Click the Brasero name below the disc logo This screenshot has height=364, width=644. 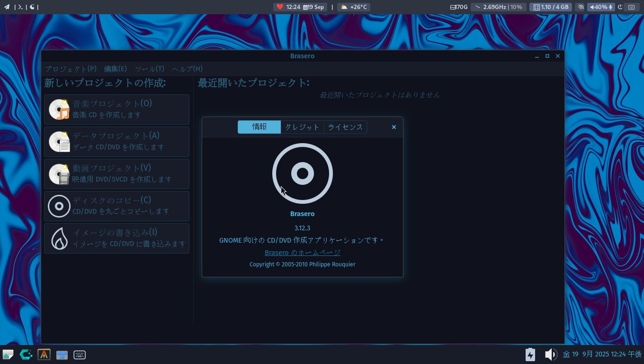click(x=303, y=214)
